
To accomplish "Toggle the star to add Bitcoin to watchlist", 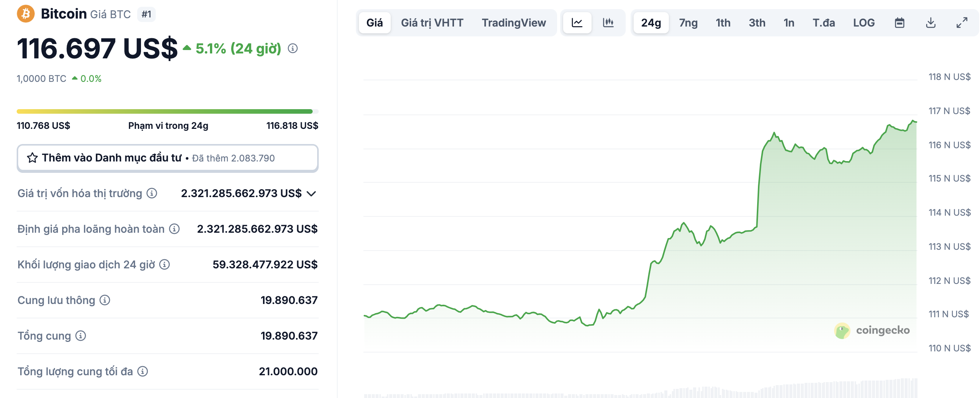I will point(32,158).
